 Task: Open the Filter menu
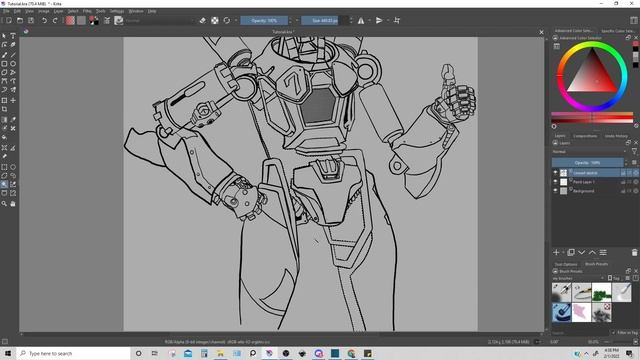coord(87,11)
